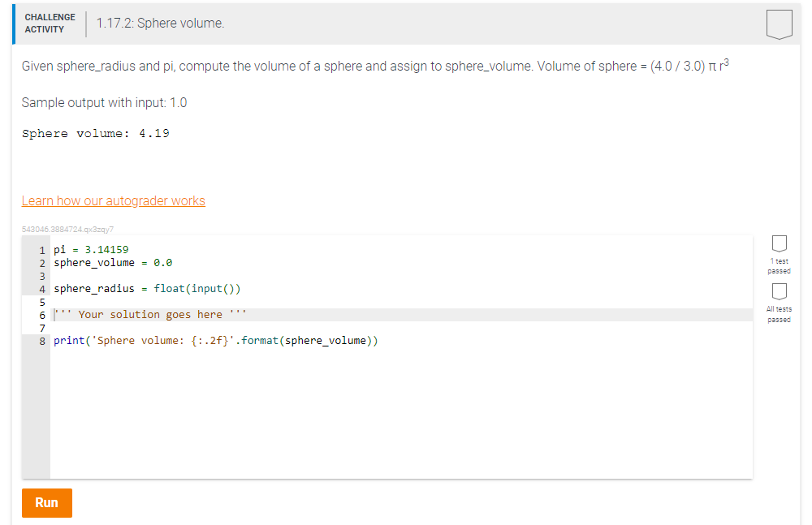This screenshot has width=812, height=525.
Task: Click the sphere_radius input statement on line 4
Action: 149,288
